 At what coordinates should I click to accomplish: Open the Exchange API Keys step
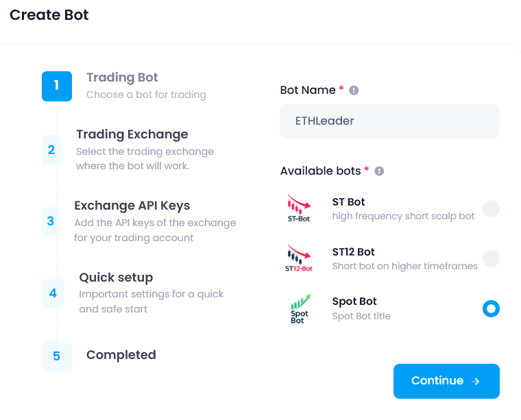click(132, 206)
